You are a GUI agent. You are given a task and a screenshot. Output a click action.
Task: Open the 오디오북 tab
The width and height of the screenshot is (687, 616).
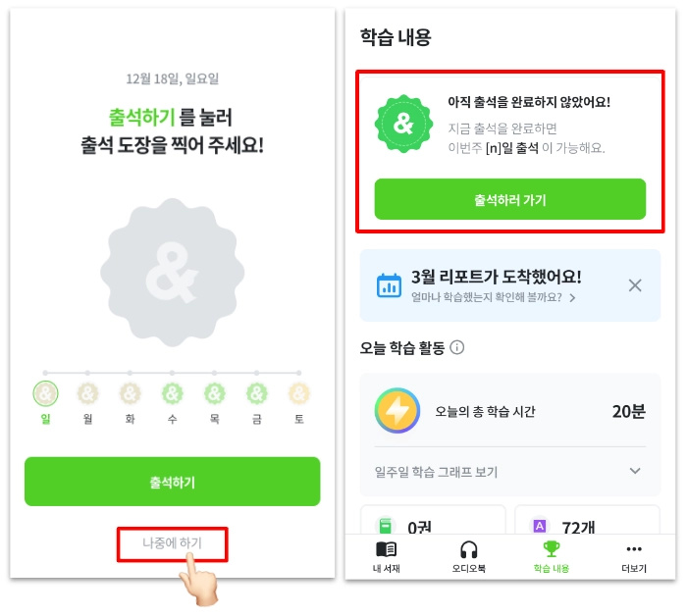click(469, 556)
